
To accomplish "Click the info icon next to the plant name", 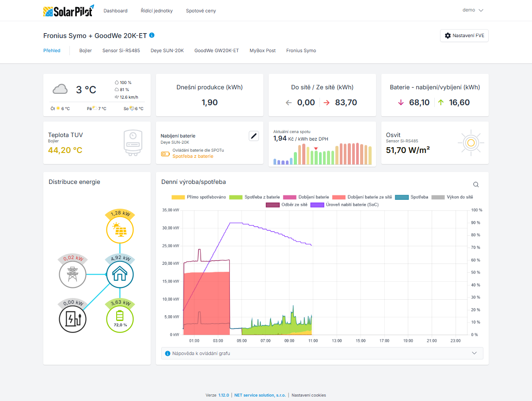I will click(152, 35).
